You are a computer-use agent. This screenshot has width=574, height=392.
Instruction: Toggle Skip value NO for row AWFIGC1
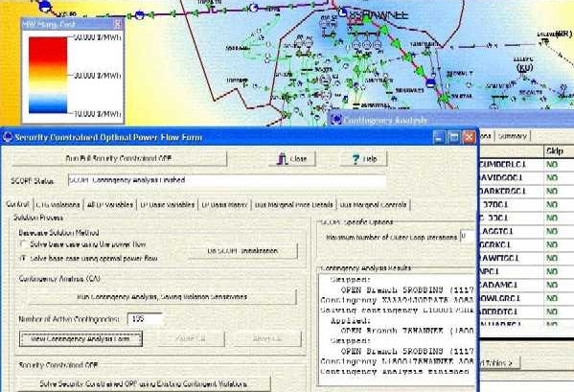[552, 258]
